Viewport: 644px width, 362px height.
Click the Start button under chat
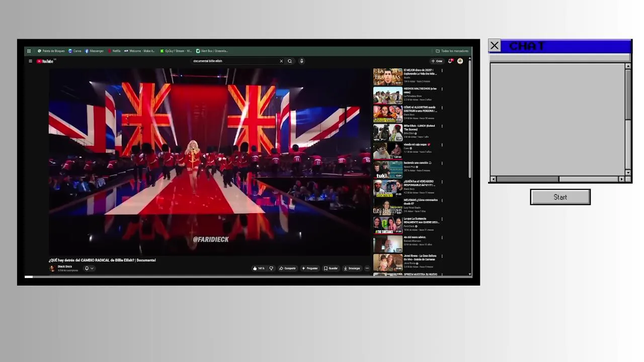pyautogui.click(x=560, y=197)
